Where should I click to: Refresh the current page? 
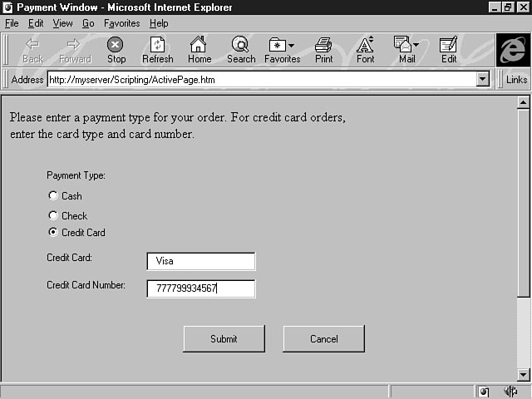click(157, 45)
